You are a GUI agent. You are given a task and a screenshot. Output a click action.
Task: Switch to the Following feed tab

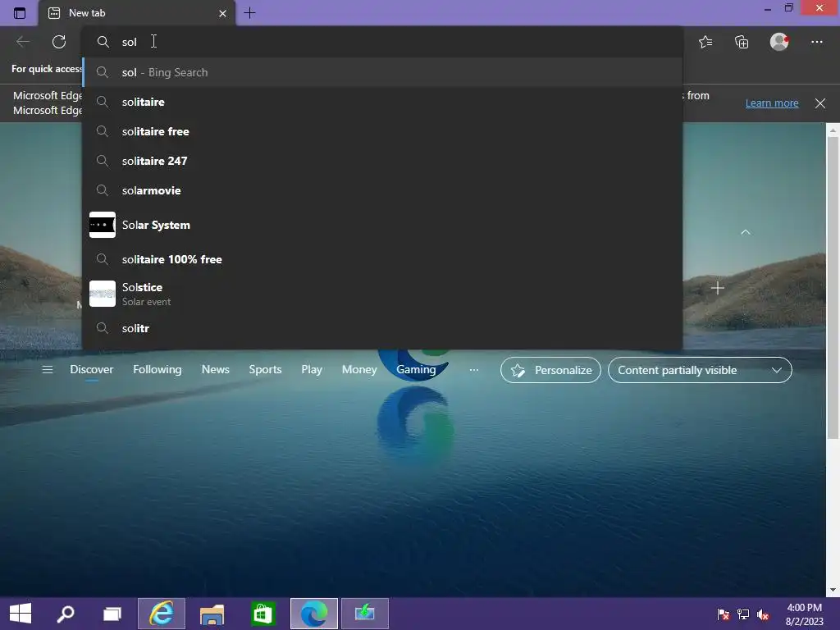(x=157, y=370)
